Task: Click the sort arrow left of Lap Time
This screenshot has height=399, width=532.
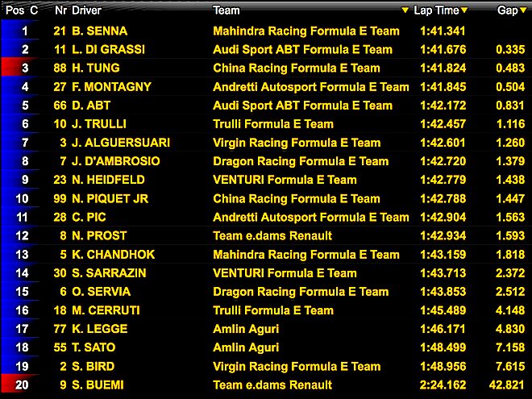Action: (405, 10)
